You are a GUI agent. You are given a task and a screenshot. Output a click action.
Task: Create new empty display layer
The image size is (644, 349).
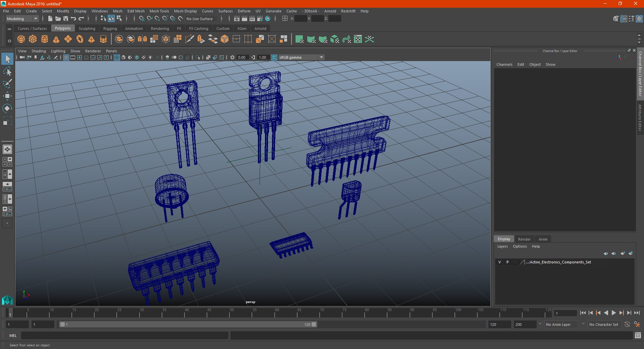pos(623,253)
